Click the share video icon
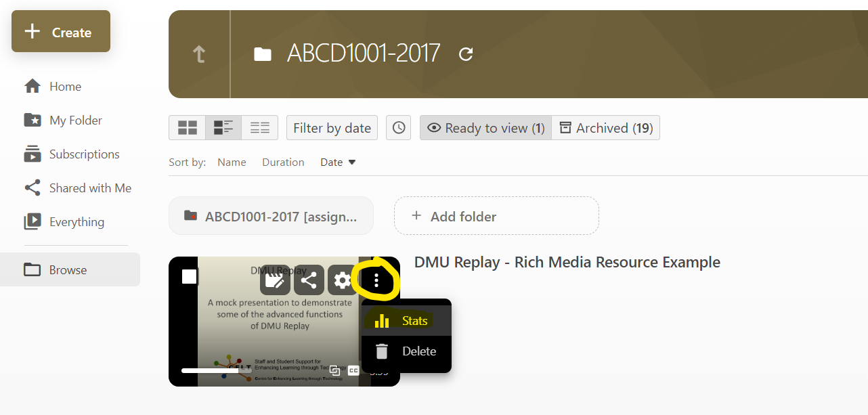Viewport: 868px width, 415px height. tap(309, 280)
